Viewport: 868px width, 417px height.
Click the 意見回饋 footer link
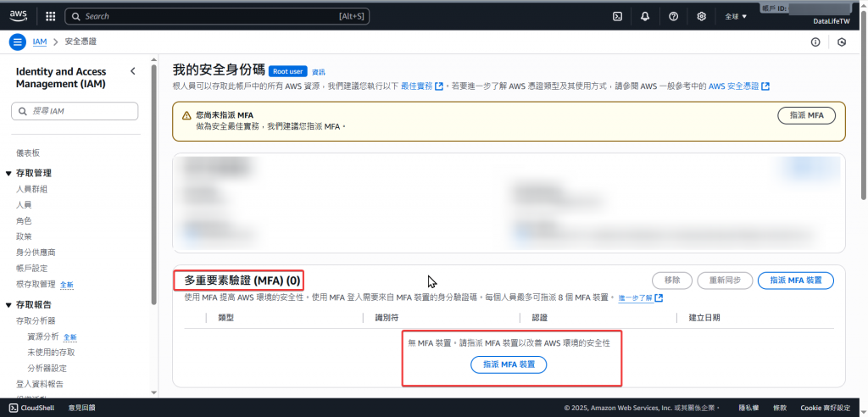click(82, 408)
